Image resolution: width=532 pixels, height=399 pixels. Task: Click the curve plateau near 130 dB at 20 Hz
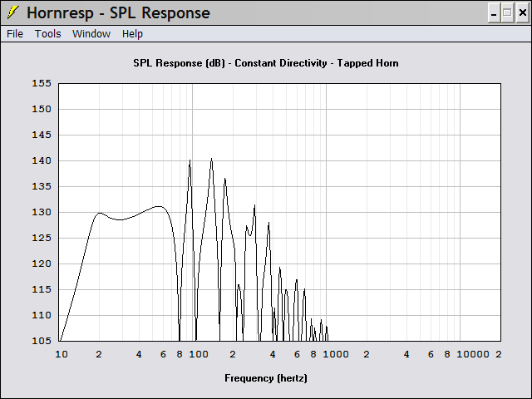[100, 213]
